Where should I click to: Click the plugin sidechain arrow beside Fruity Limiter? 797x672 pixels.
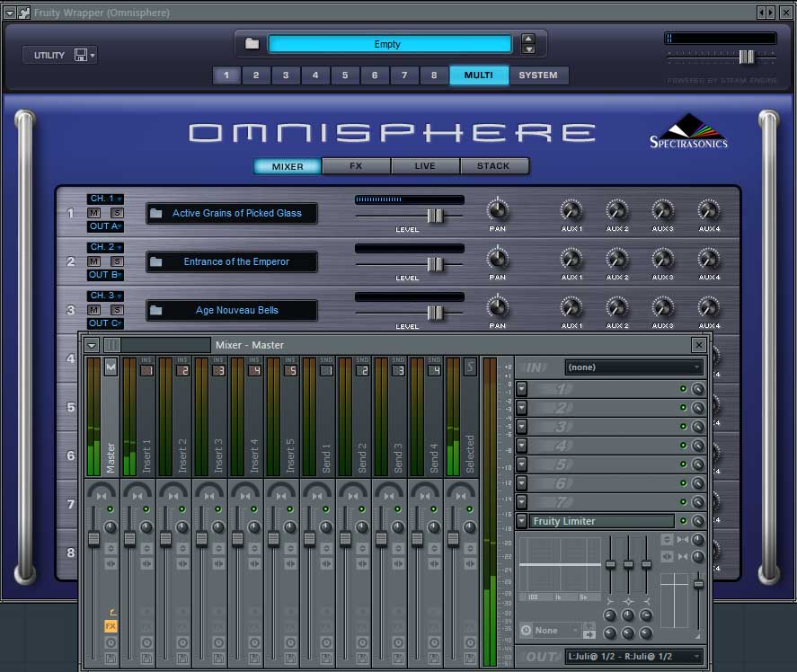pyautogui.click(x=697, y=521)
